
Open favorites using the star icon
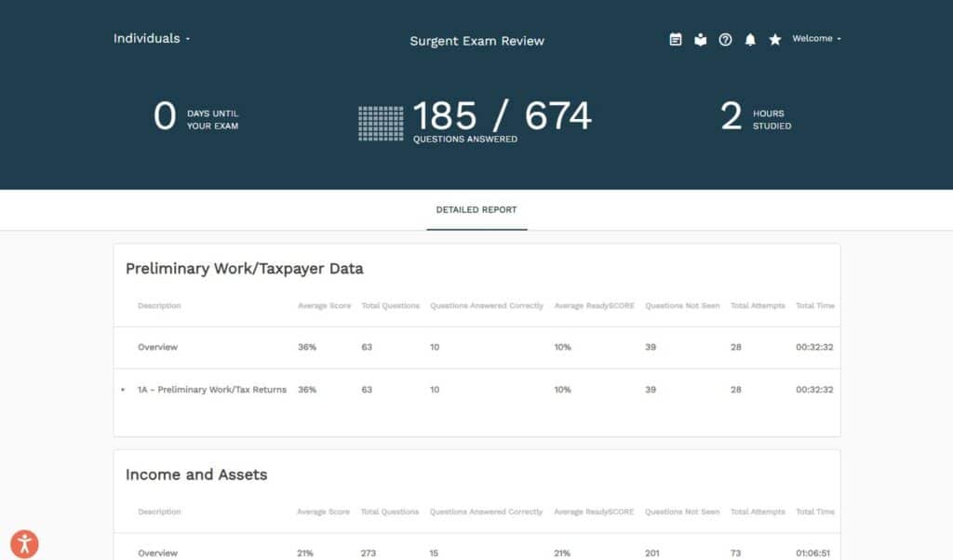[x=774, y=39]
